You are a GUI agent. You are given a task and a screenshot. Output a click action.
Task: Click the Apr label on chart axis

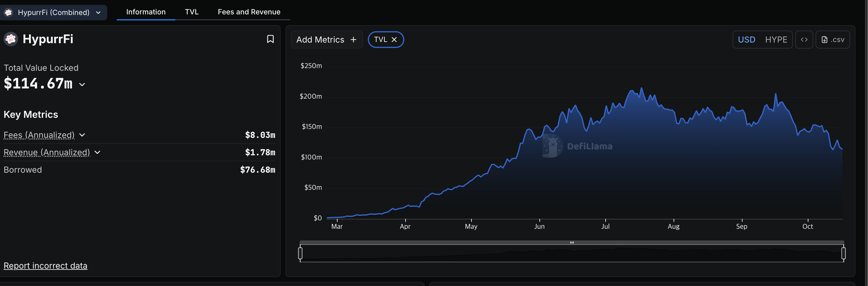(405, 226)
